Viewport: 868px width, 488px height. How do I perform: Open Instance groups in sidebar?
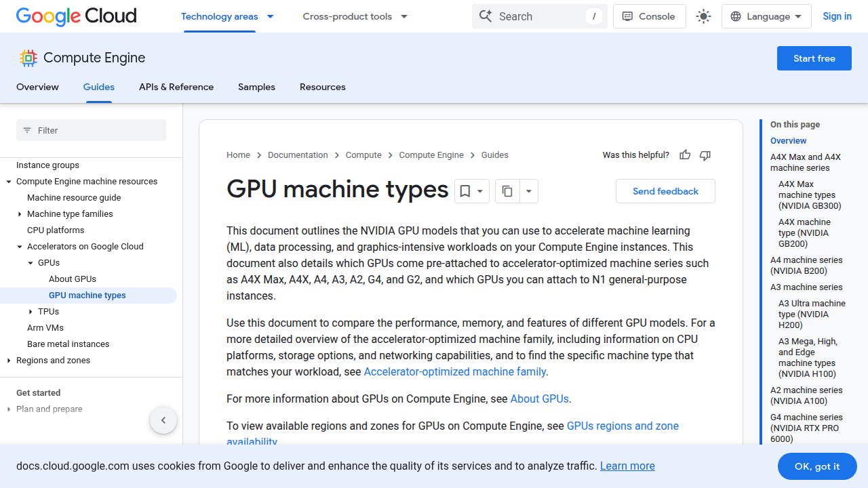pyautogui.click(x=47, y=165)
